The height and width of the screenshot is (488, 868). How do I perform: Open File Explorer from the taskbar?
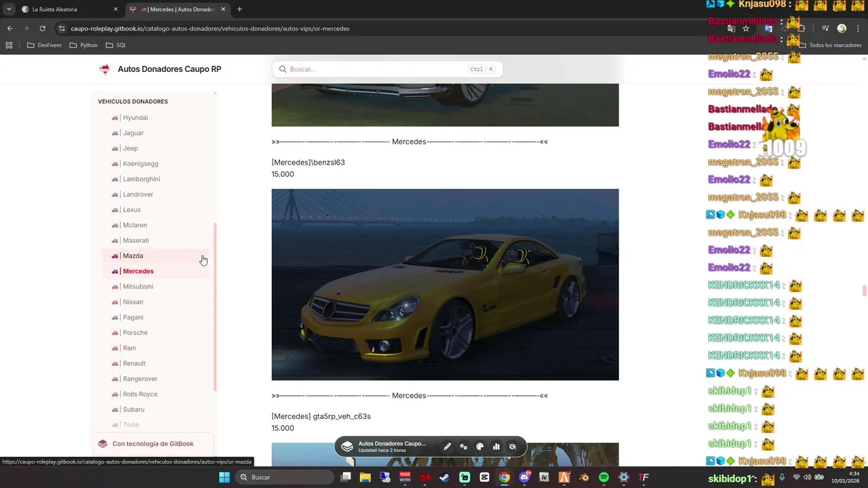coord(365,477)
